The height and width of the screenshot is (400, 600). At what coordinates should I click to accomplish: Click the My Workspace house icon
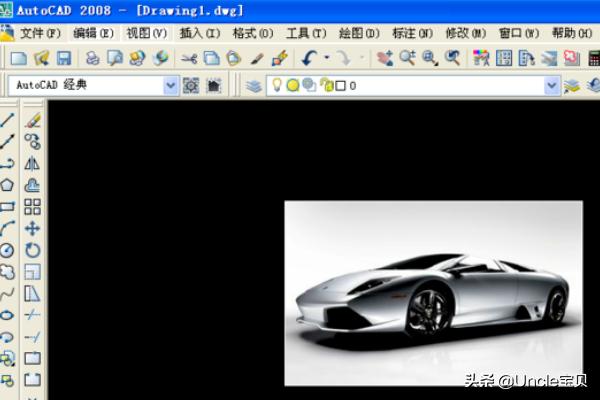pos(214,85)
